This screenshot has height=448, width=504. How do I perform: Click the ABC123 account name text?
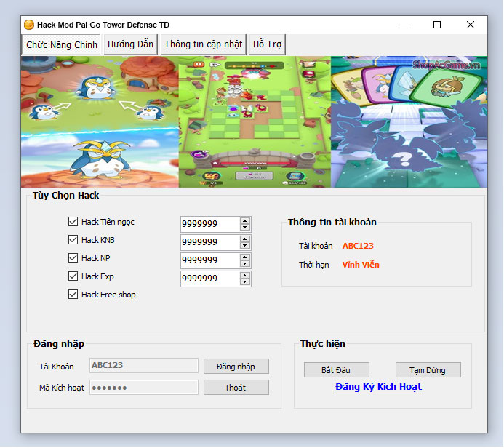(x=358, y=246)
